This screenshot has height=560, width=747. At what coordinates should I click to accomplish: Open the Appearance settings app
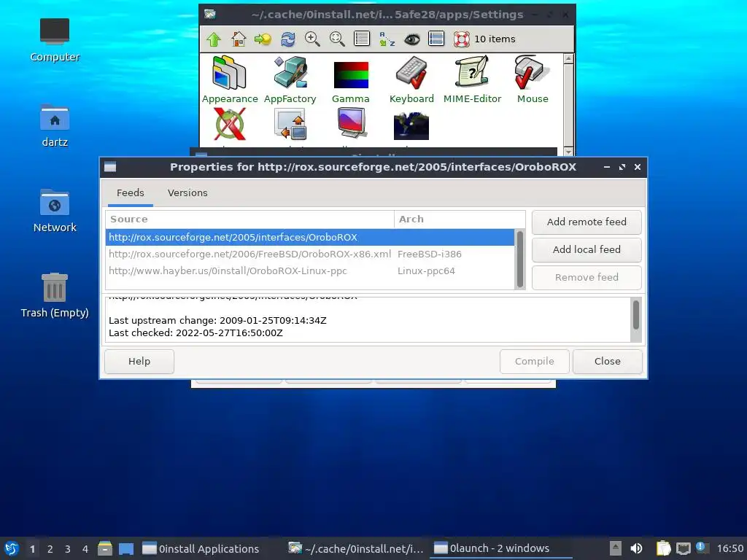[230, 79]
